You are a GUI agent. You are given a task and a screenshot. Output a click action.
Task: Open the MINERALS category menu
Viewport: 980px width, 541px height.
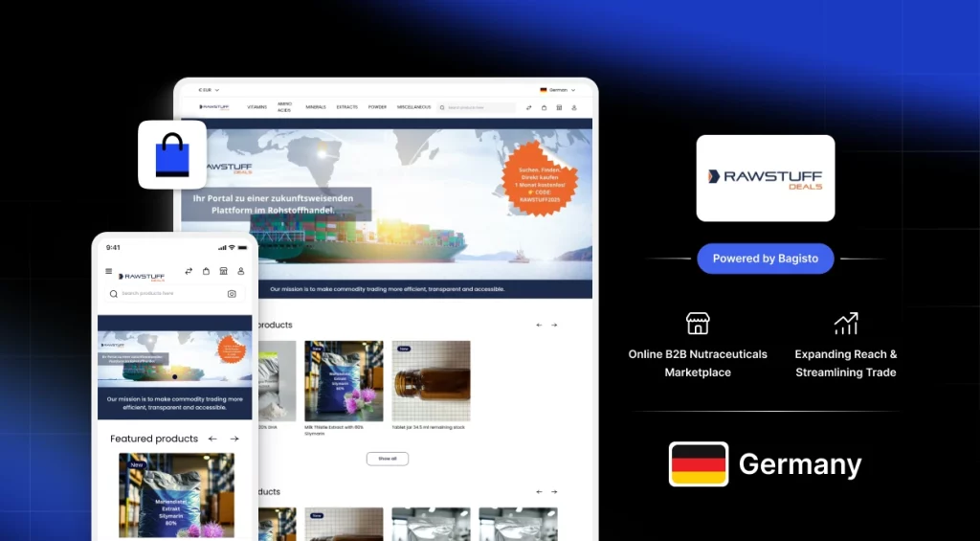point(316,107)
